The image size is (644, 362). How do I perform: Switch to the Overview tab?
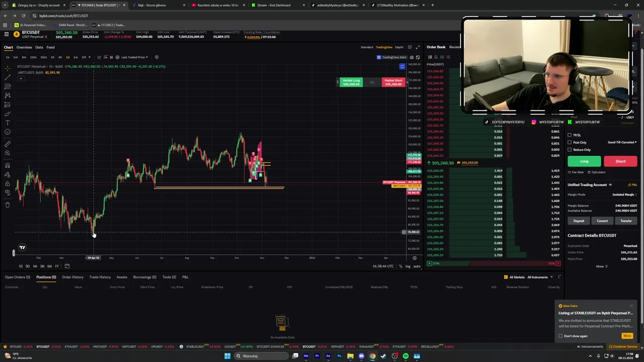tap(24, 47)
